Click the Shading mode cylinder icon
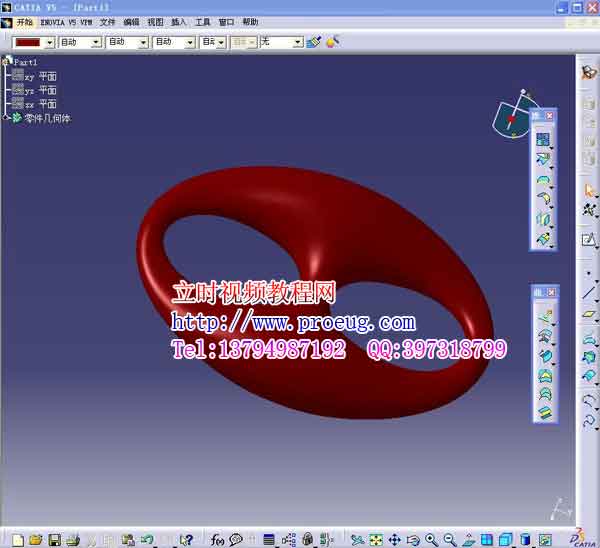 (x=525, y=540)
